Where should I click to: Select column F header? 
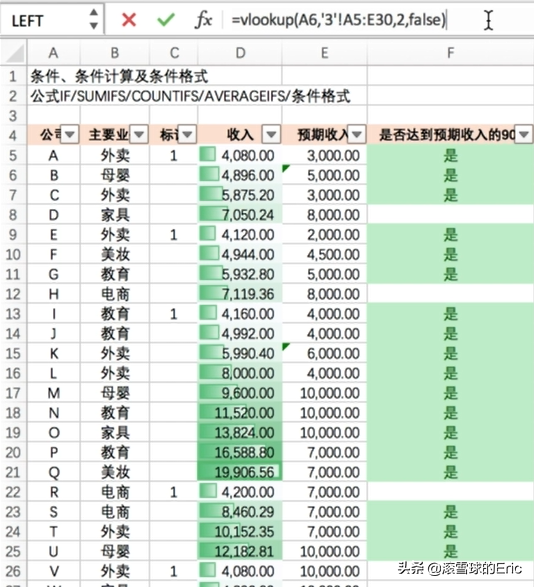pos(451,53)
